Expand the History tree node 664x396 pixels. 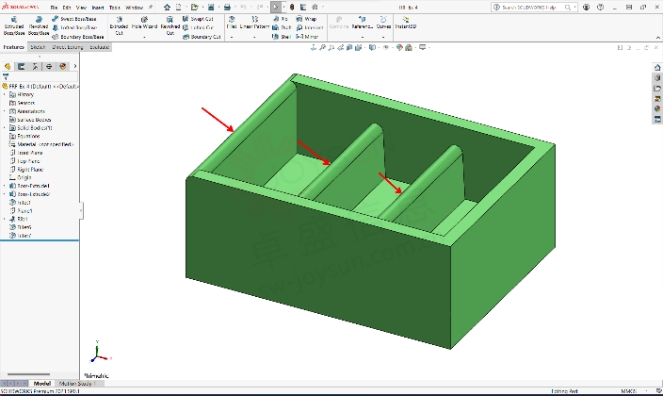click(5, 94)
